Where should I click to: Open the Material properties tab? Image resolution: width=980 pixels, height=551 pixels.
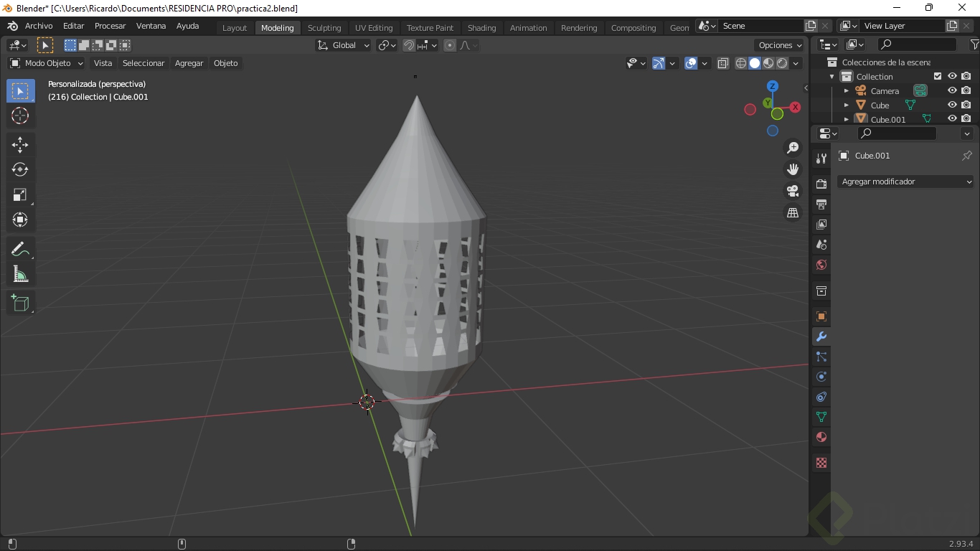(x=821, y=437)
